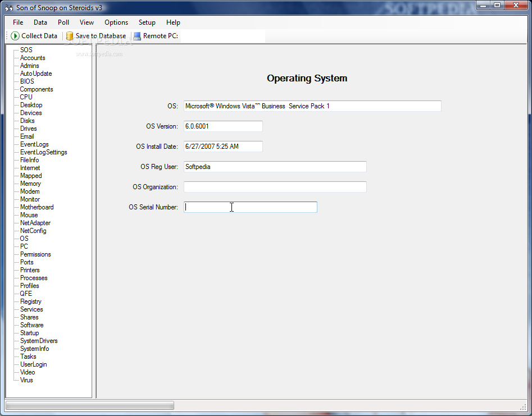Select SystemDrivers in the tree
Screen dimensions: 532x416
(x=39, y=341)
